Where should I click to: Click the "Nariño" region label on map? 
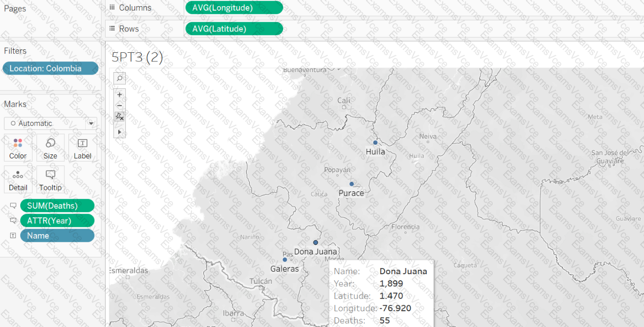coord(249,237)
